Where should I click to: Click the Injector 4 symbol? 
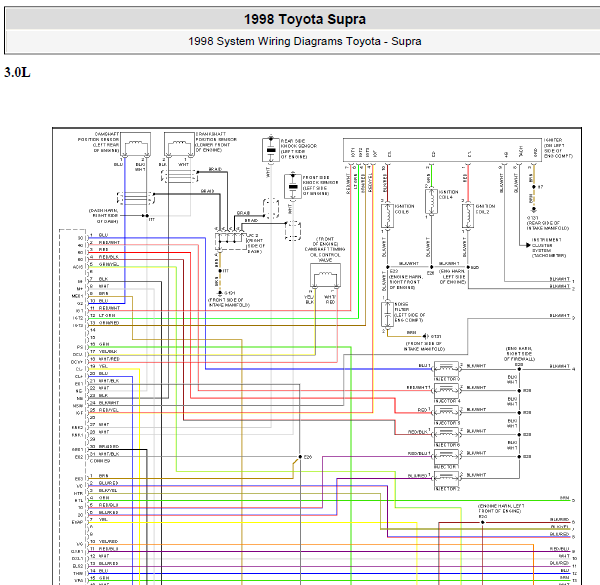click(446, 390)
